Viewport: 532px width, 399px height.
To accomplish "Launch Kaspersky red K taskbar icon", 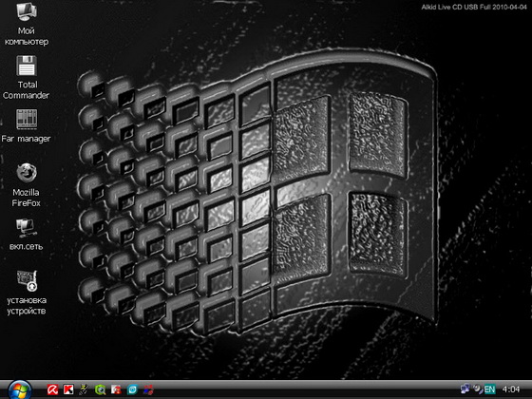I will pyautogui.click(x=68, y=389).
